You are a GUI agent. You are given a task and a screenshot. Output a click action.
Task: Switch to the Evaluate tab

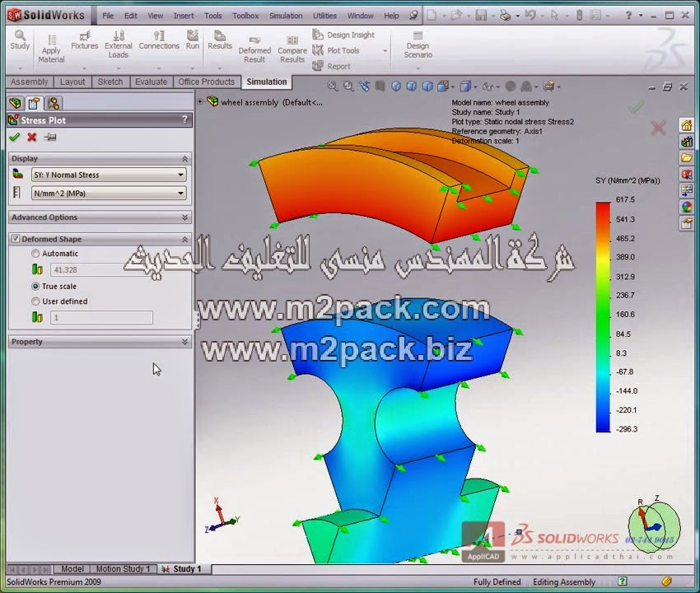151,82
